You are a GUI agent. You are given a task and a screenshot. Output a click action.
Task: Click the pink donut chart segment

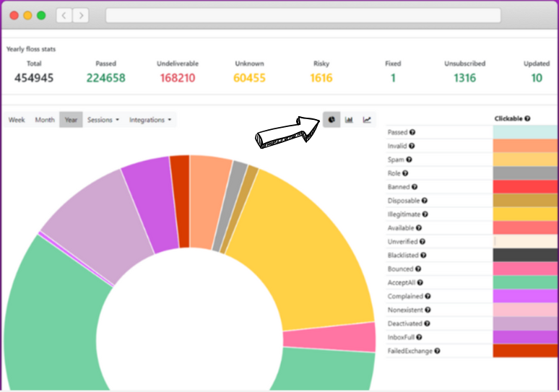coord(330,338)
